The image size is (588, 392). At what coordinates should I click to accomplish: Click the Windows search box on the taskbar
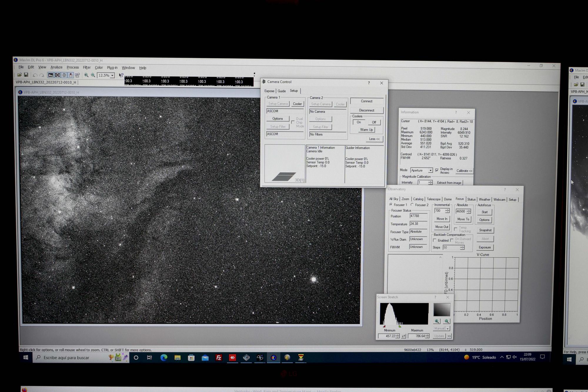pyautogui.click(x=81, y=358)
